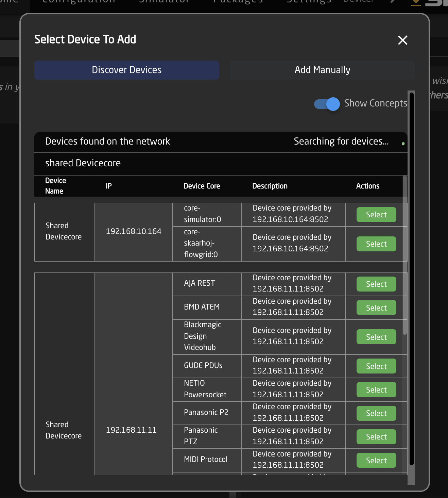
Task: Click the device table's inner scrollbar
Action: point(404,255)
